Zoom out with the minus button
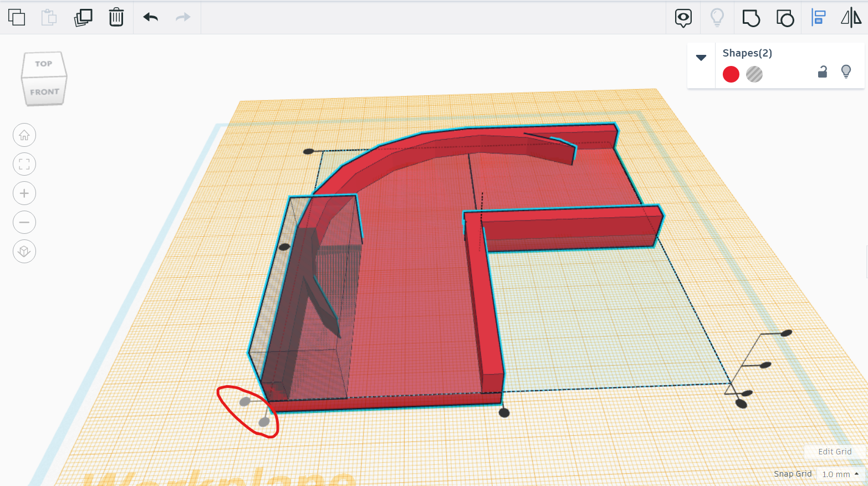This screenshot has height=486, width=868. point(24,222)
